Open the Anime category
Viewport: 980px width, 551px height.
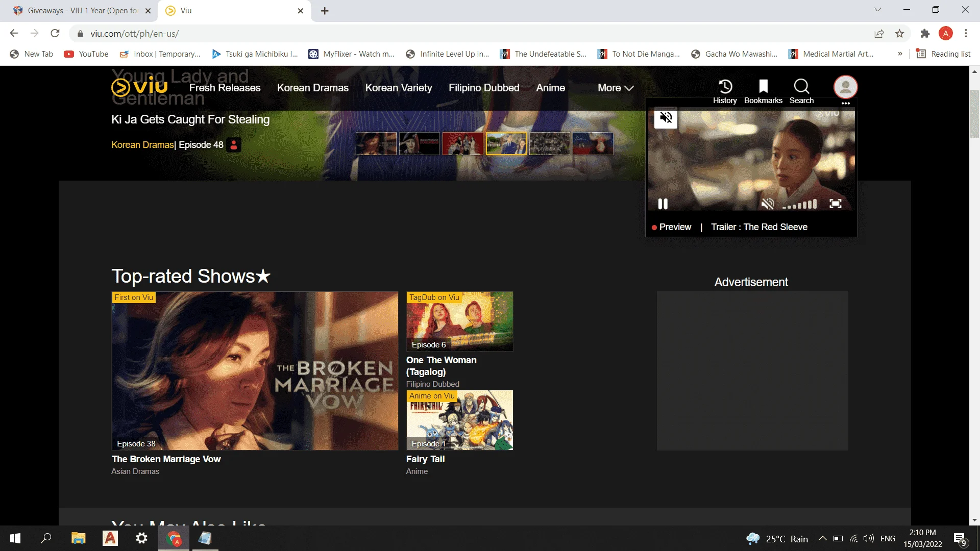coord(550,88)
